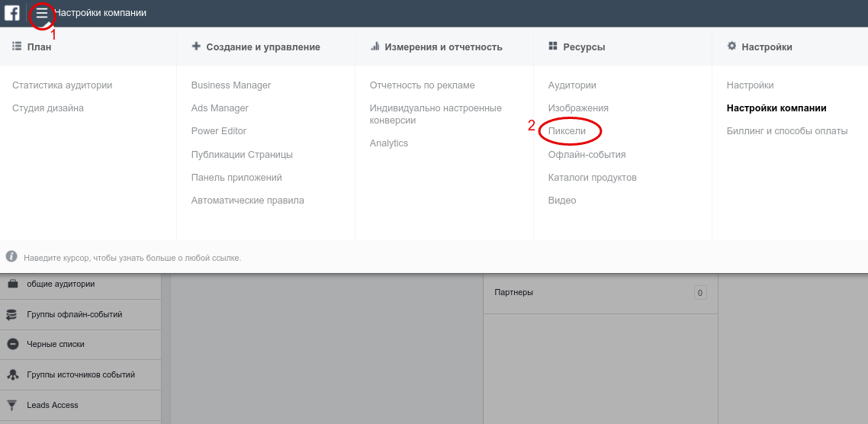Click Индивидуально настроенные конверсии
Viewport: 868px width, 424px height.
pyautogui.click(x=436, y=114)
